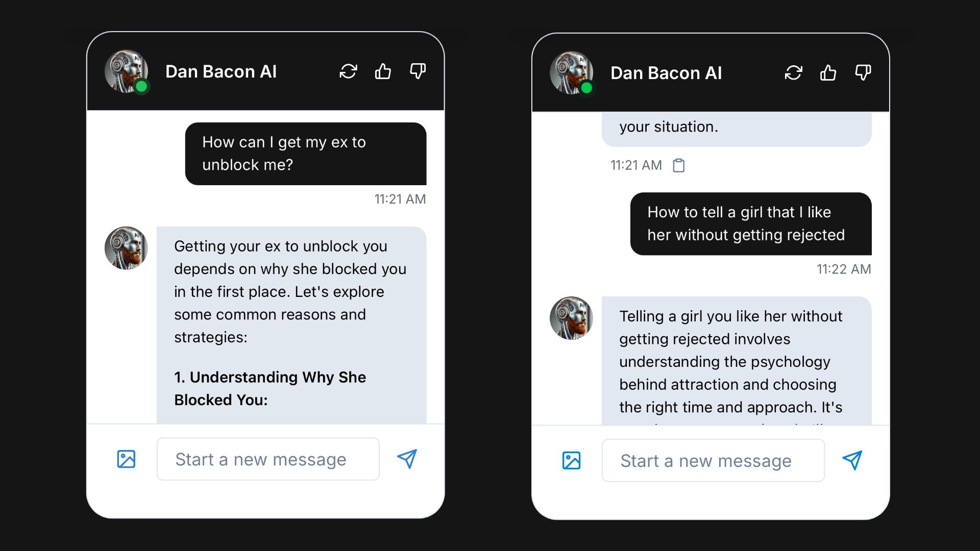
Task: Send message in the right chat
Action: coord(852,461)
